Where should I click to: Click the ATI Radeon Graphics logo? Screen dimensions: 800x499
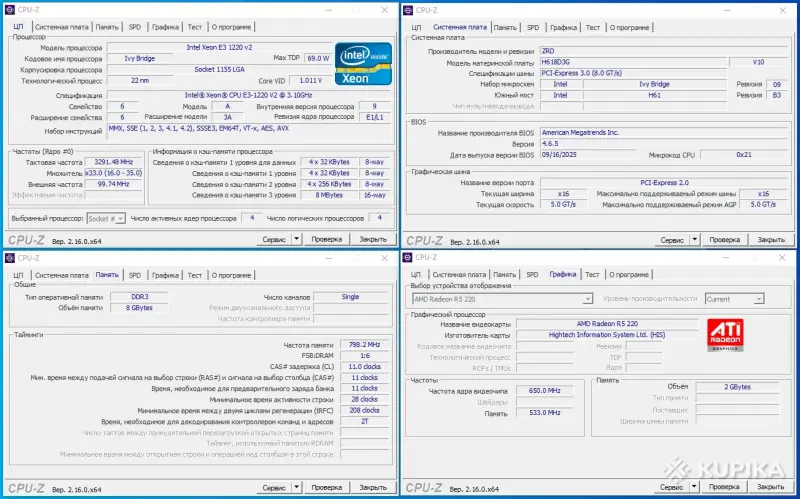(725, 335)
